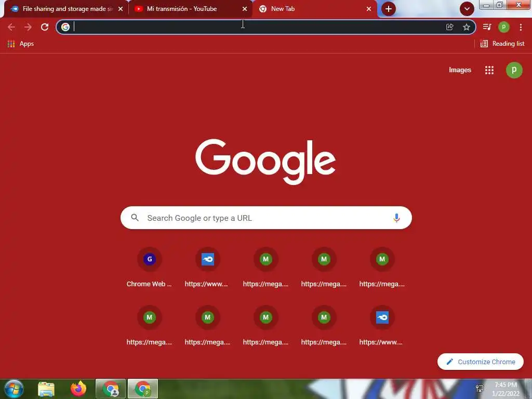Reload the page with the refresh icon
Screen dimensions: 532x399
(45, 27)
